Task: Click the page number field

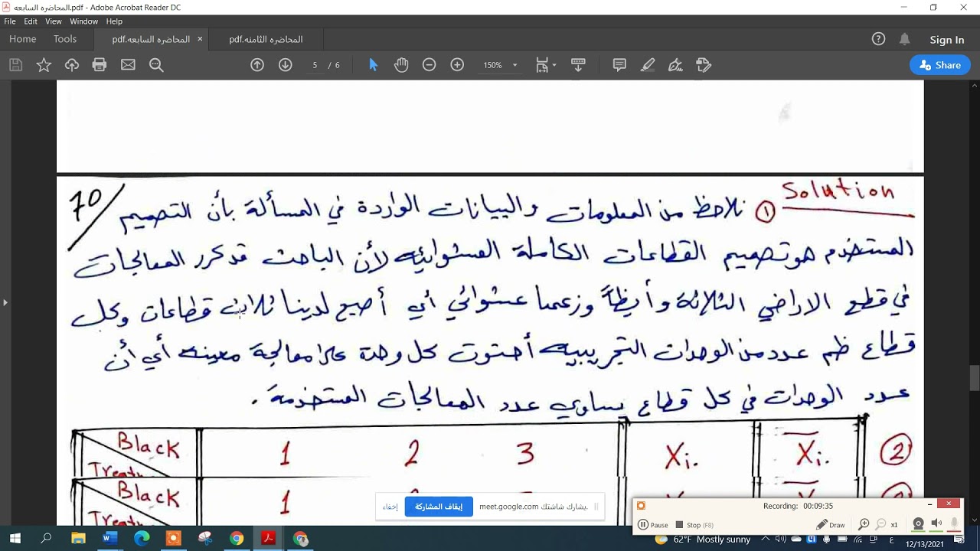Action: tap(315, 65)
